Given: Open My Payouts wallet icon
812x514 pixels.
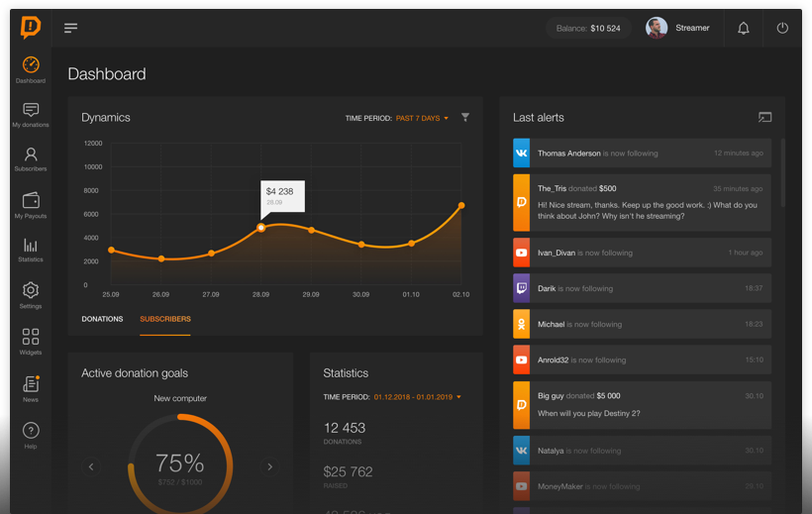Looking at the screenshot, I should coord(31,205).
